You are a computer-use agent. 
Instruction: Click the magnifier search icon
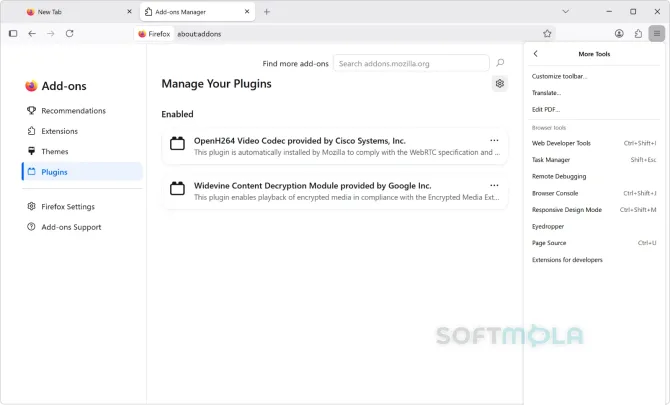pos(500,63)
